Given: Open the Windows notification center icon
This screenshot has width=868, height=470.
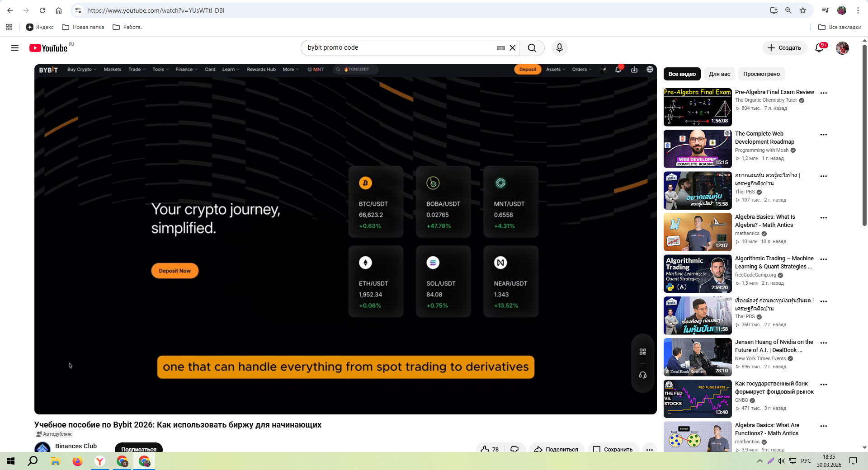Looking at the screenshot, I should coord(853,461).
